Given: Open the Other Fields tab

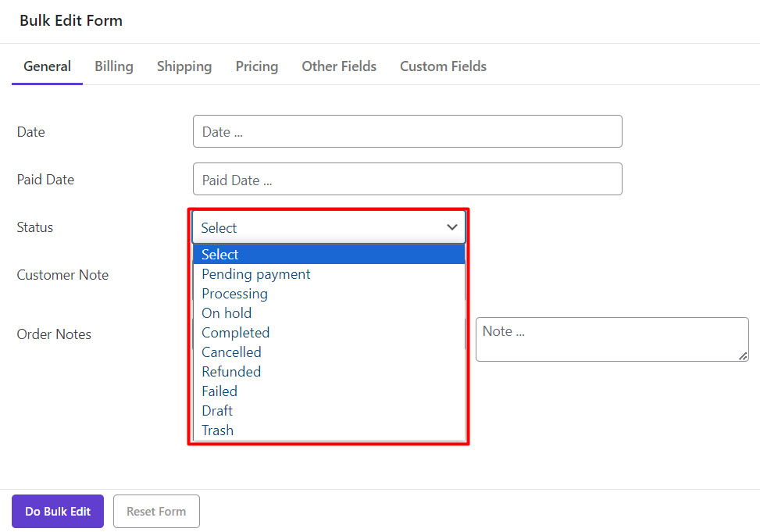Looking at the screenshot, I should pyautogui.click(x=339, y=66).
